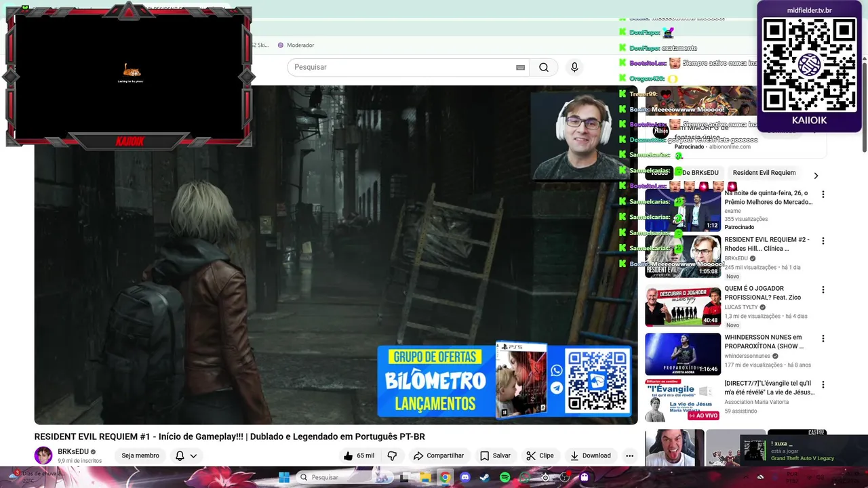868x488 pixels.
Task: Start voice search with the microphone icon
Action: [x=574, y=67]
